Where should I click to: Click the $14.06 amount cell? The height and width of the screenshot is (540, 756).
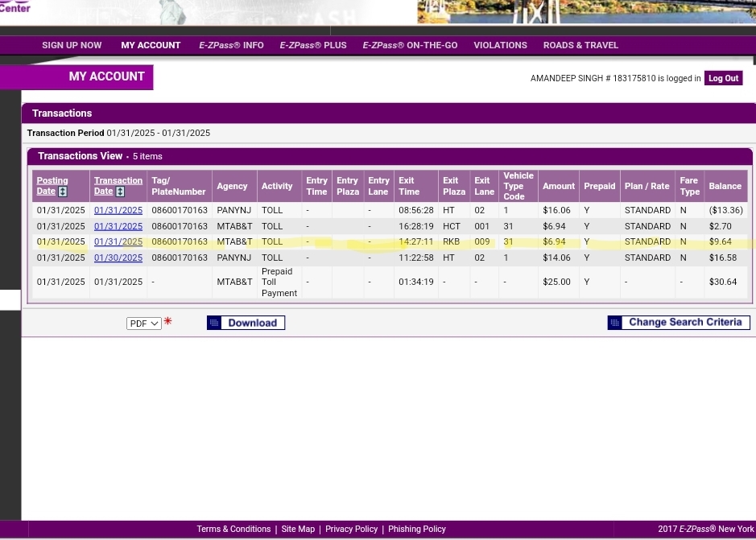coord(558,258)
